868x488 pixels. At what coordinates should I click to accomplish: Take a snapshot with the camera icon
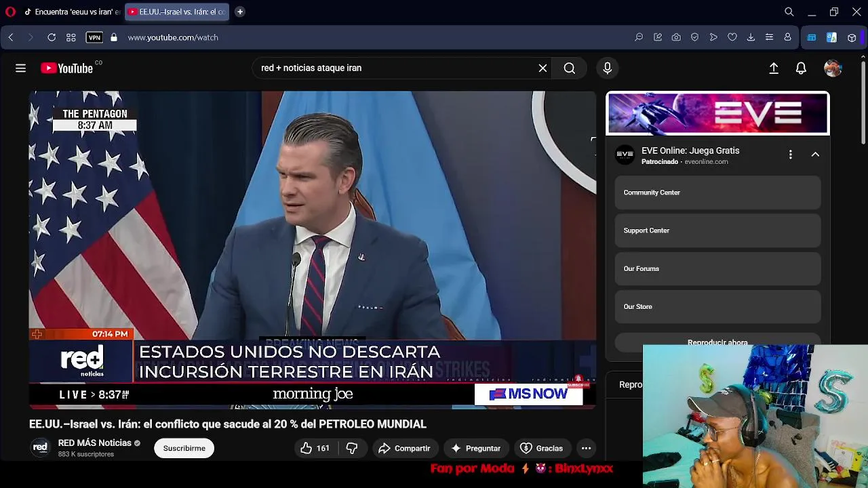coord(676,37)
